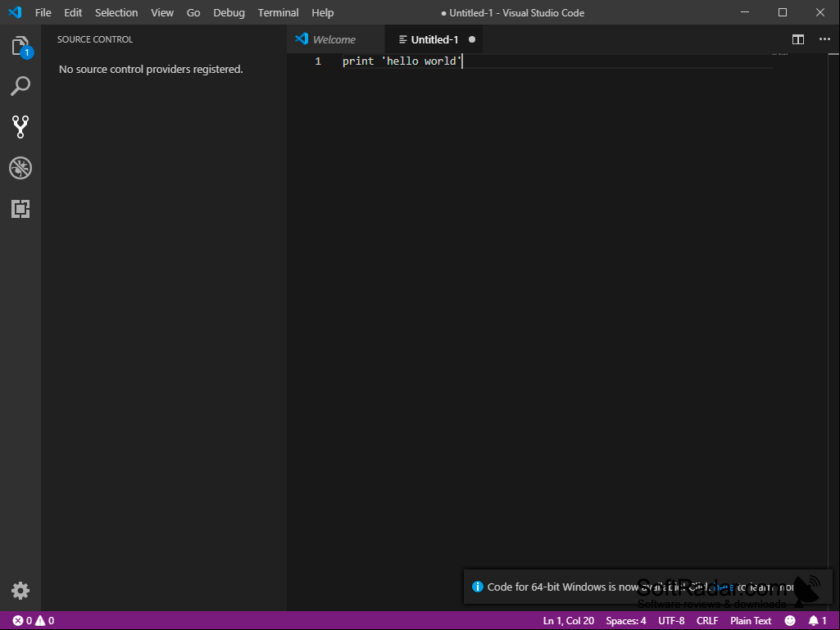Change indentation via Spaces: 4

coord(626,621)
